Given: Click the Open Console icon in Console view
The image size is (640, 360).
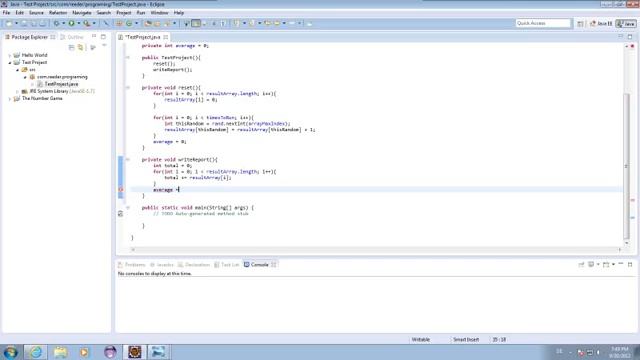Looking at the screenshot, I should [606, 265].
